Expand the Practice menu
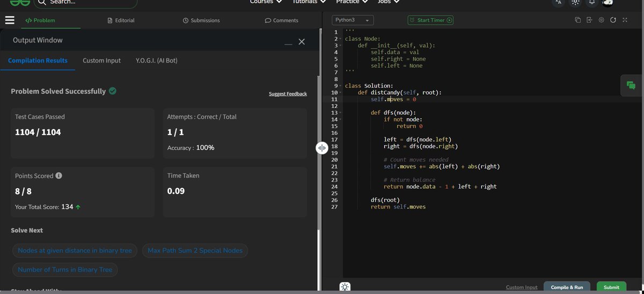The image size is (644, 294). click(x=352, y=2)
